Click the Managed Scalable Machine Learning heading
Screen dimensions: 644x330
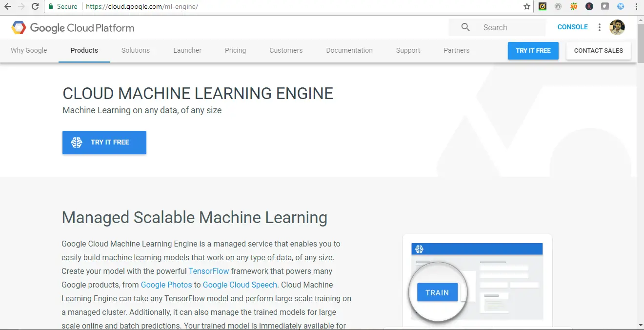195,217
